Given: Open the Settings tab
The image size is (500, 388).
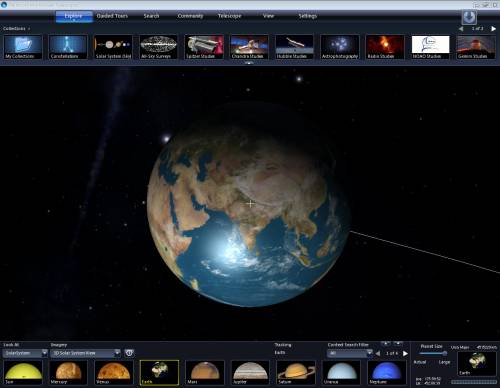Looking at the screenshot, I should point(307,16).
